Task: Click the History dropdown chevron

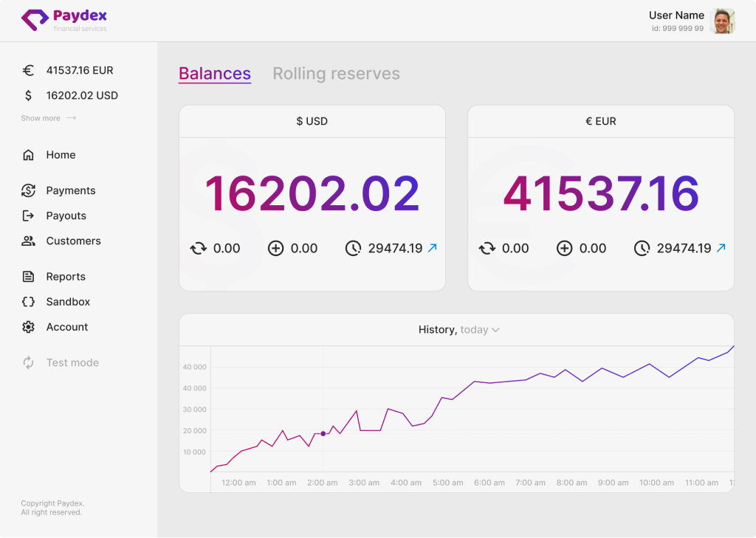Action: [495, 330]
